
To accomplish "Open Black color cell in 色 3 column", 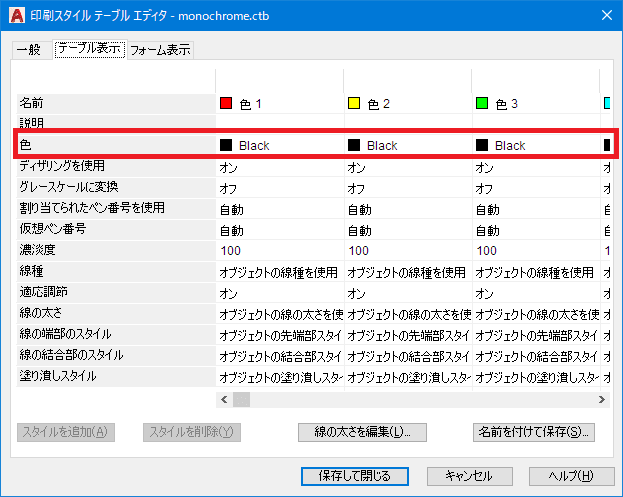I will coord(510,145).
